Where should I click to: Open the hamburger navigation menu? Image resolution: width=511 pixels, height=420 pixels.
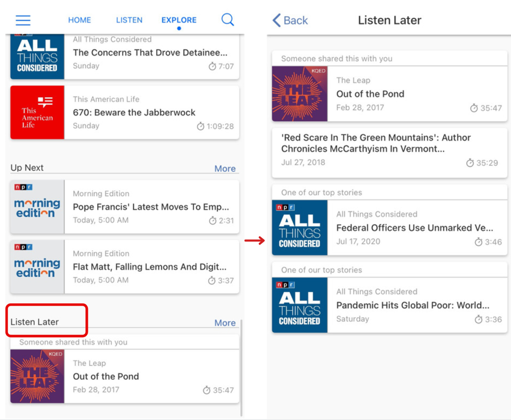[23, 20]
